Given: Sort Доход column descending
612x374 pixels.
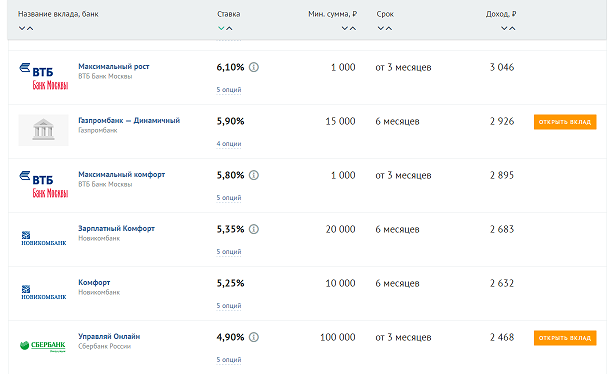Looking at the screenshot, I should point(504,28).
